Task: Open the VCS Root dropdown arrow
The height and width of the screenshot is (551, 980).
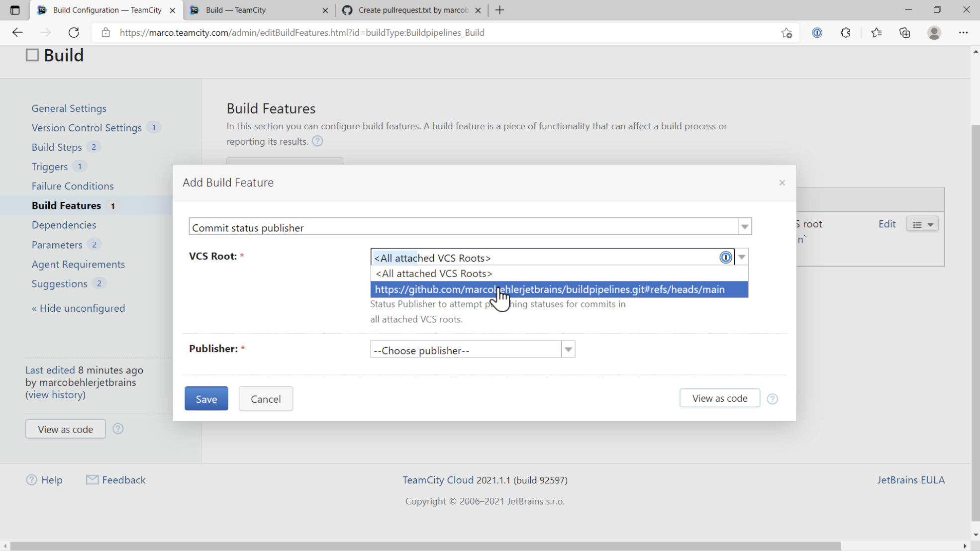Action: (741, 257)
